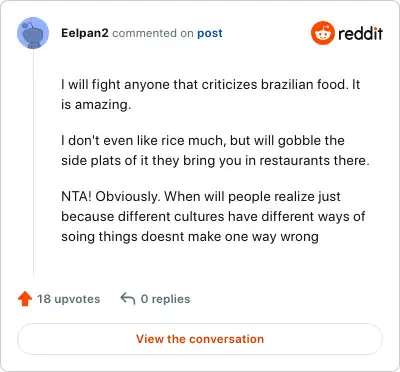Click the "is amazing." comment line
The height and width of the screenshot is (372, 400).
point(96,105)
